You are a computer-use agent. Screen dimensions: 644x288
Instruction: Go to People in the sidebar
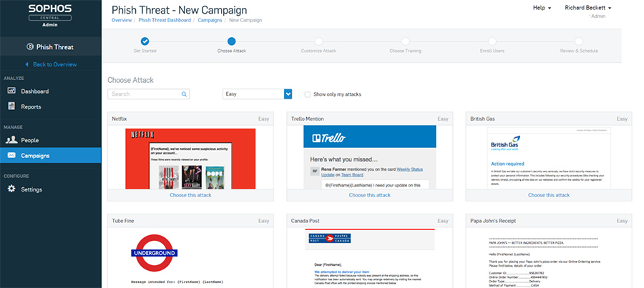click(50, 140)
